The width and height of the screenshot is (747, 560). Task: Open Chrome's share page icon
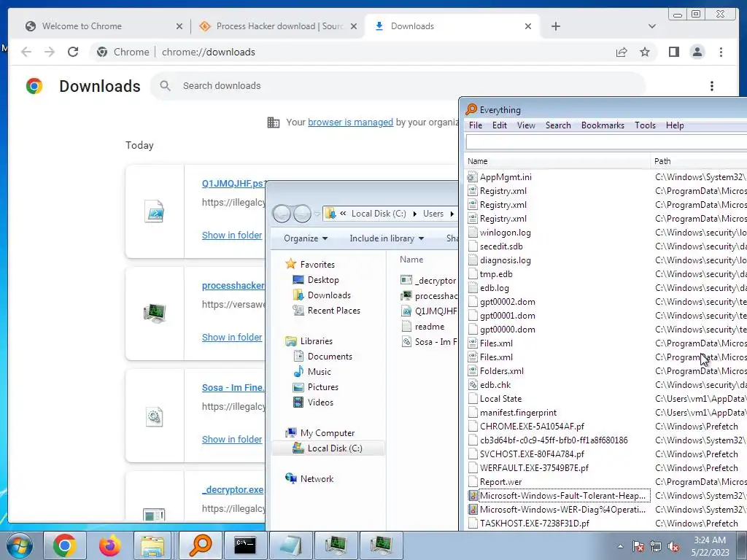tap(622, 52)
